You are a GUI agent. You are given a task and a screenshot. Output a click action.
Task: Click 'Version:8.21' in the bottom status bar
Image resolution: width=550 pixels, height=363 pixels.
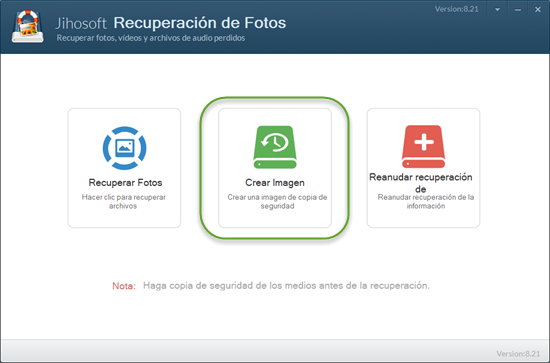pyautogui.click(x=518, y=354)
